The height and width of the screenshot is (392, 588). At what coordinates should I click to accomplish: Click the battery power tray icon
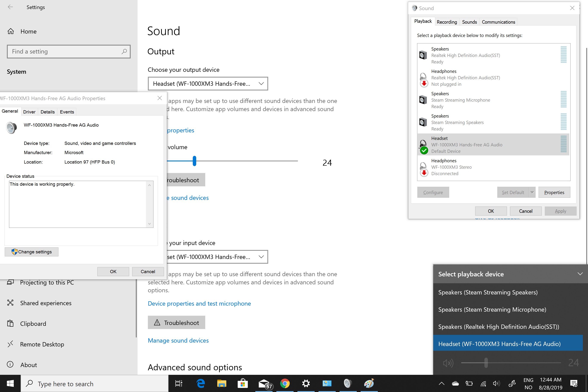[x=469, y=383]
